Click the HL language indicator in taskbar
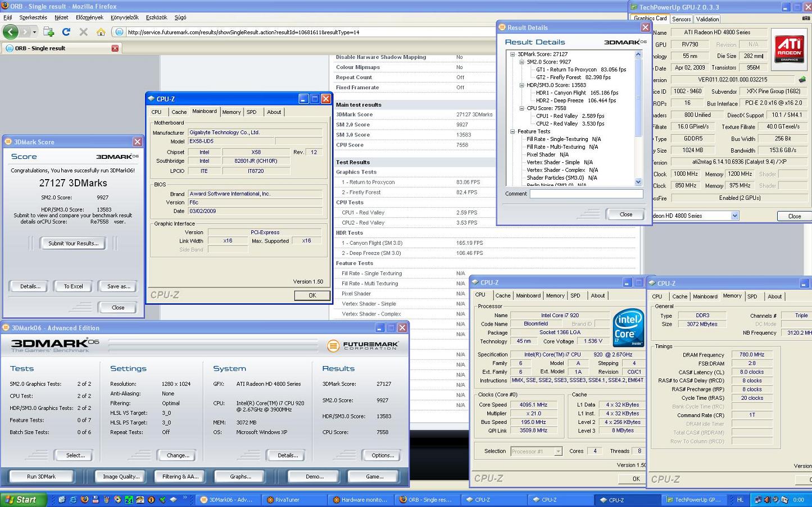 click(740, 500)
